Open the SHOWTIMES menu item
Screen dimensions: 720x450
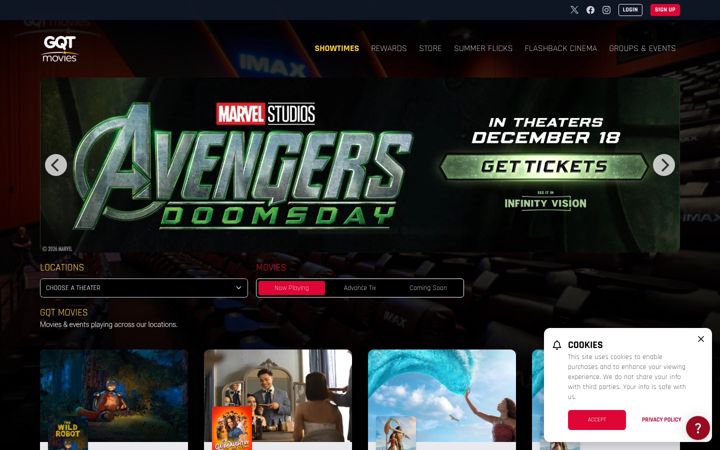337,48
